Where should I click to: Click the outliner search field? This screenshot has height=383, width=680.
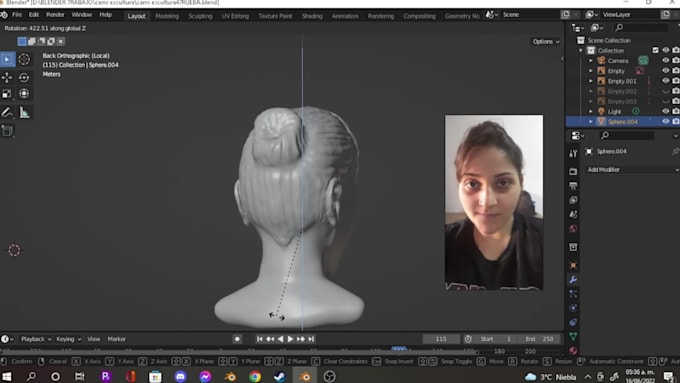[x=641, y=27]
